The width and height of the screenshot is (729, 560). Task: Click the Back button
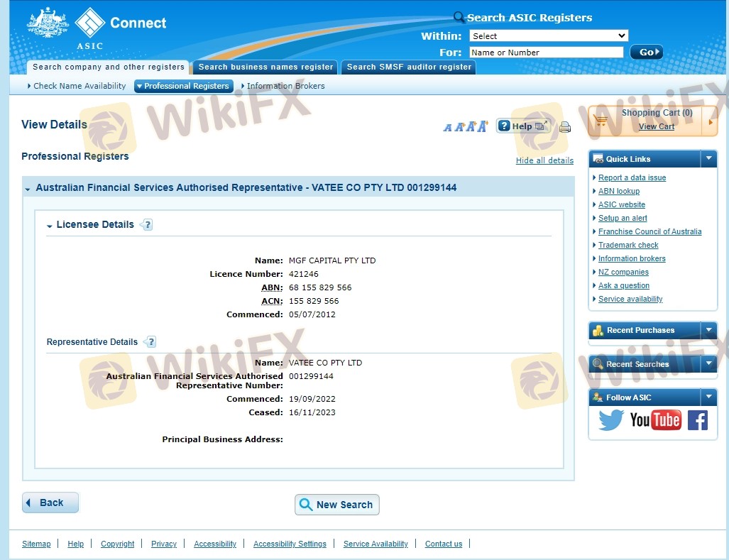(50, 503)
